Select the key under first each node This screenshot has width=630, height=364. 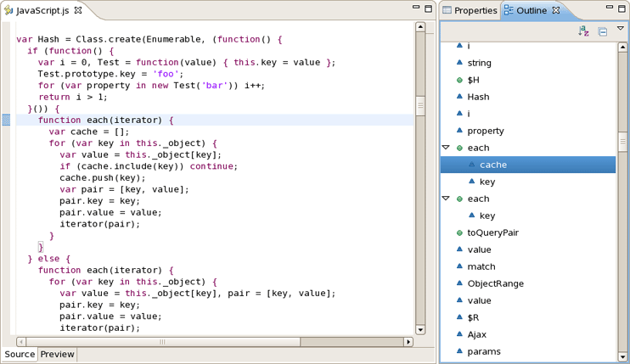[x=487, y=182]
